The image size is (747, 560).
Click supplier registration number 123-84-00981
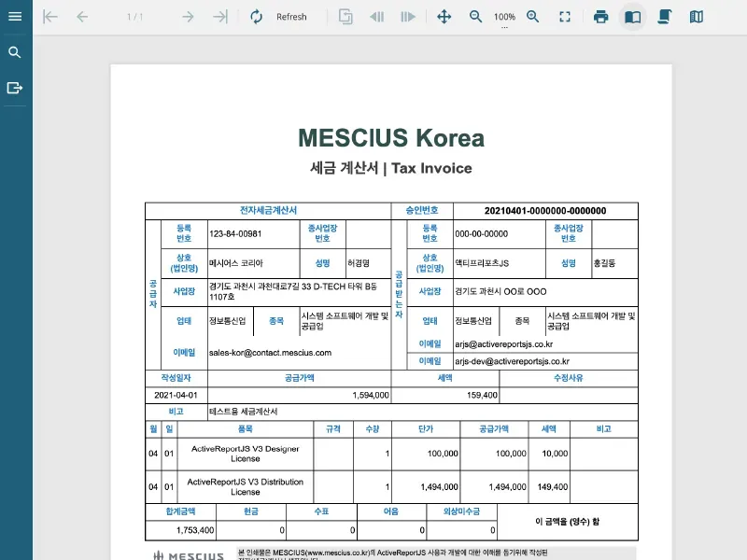[235, 234]
